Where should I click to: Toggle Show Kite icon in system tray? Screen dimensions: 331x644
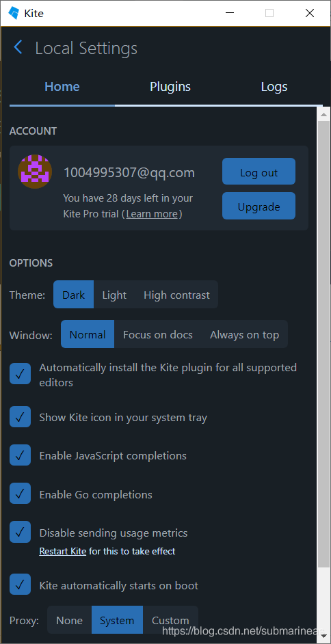(x=20, y=417)
